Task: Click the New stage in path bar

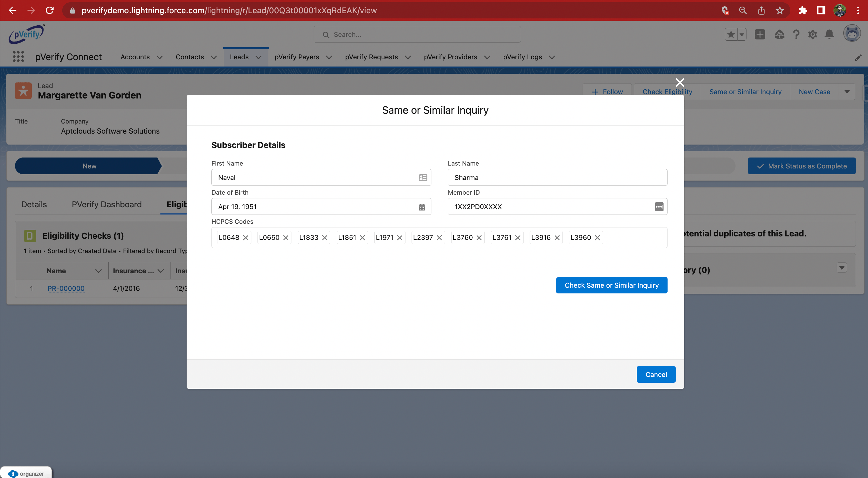Action: (x=89, y=166)
